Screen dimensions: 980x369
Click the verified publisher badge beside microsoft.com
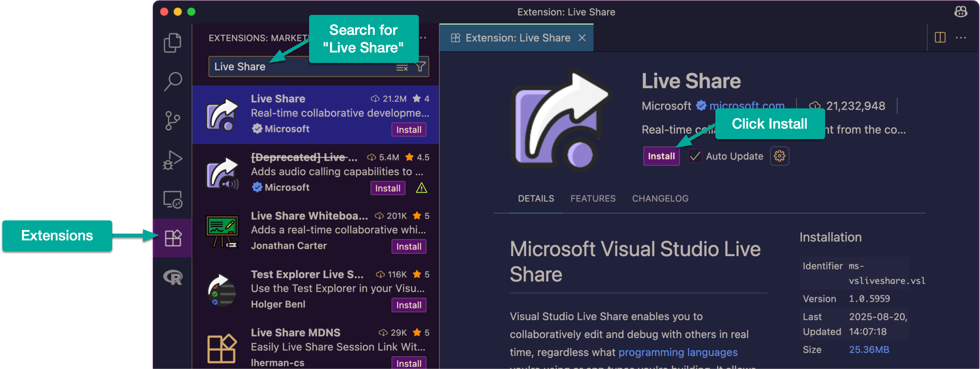click(x=701, y=106)
